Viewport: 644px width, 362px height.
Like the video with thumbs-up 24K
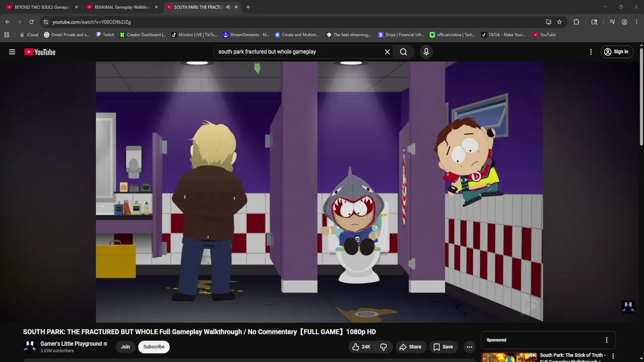[361, 347]
